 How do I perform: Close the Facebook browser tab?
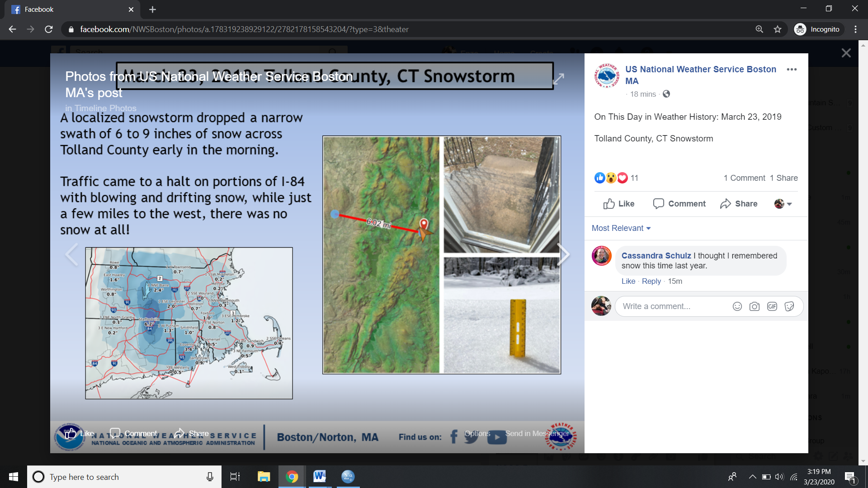(x=131, y=9)
